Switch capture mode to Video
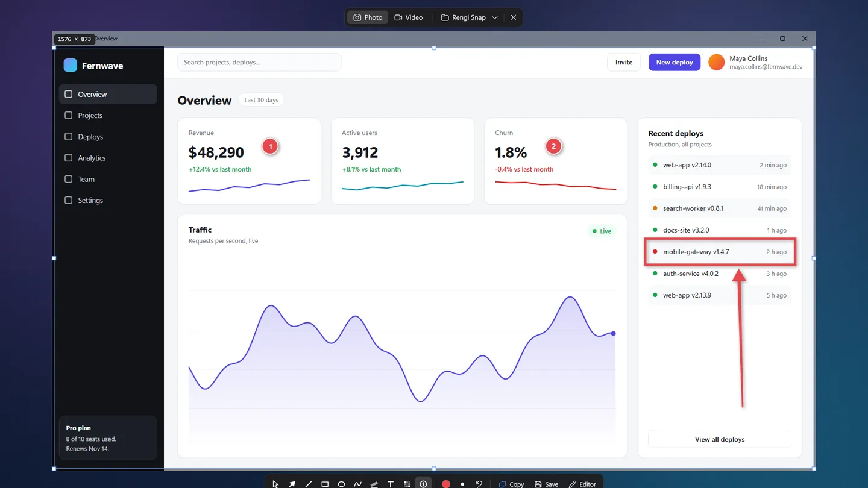 [x=409, y=17]
